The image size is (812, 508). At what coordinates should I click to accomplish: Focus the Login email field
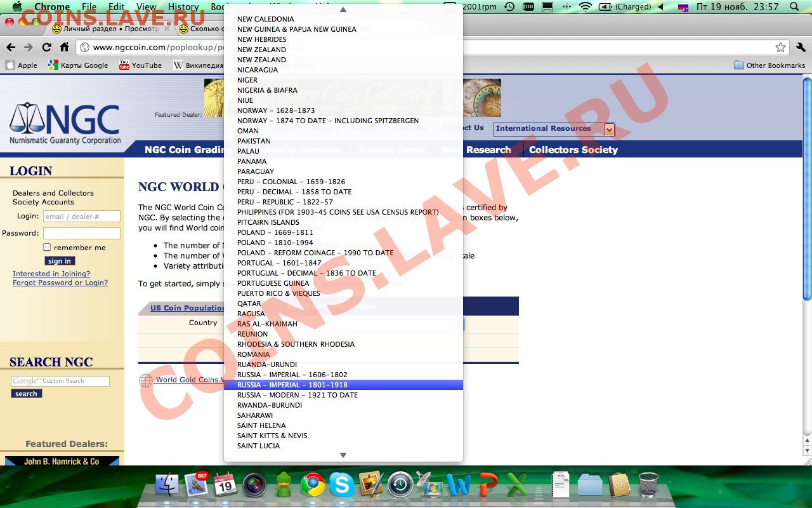(x=81, y=217)
